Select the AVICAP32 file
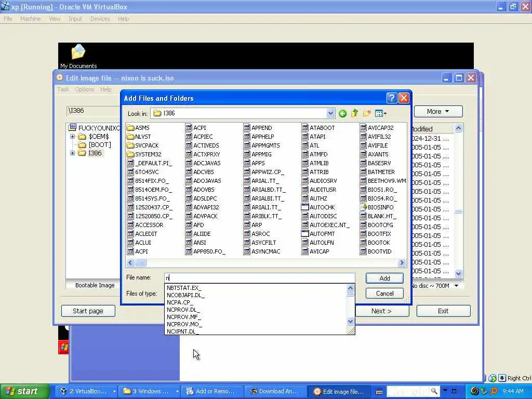The height and width of the screenshot is (399, 532). point(377,128)
